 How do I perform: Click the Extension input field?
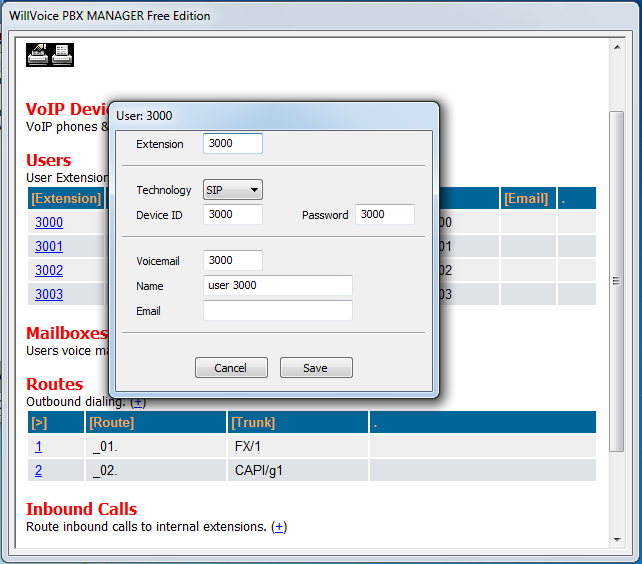(233, 143)
